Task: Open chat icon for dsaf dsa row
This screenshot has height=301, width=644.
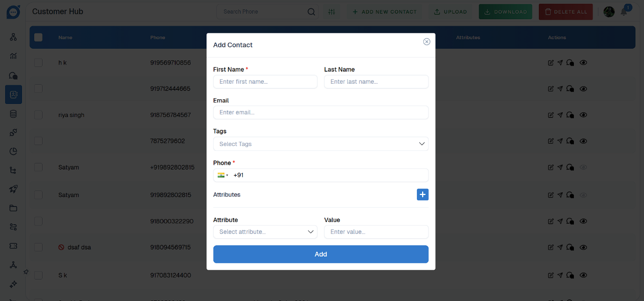Action: 570,248
